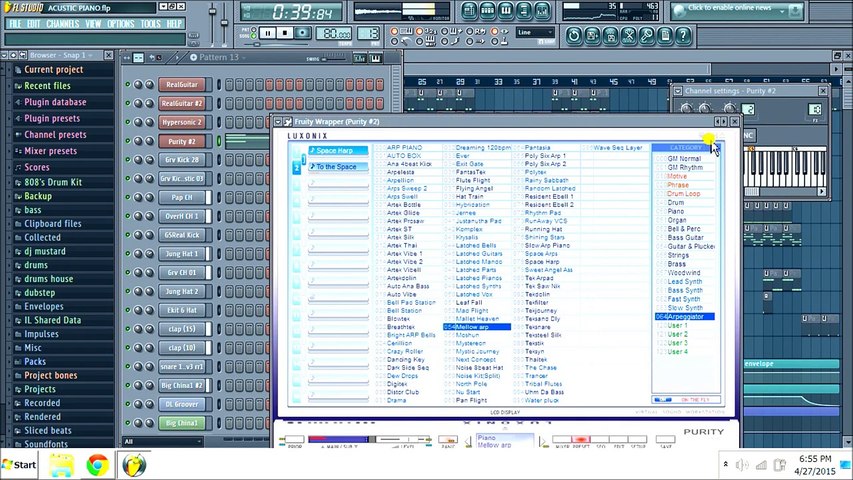
Task: Click the Windows Start button
Action: [20, 464]
